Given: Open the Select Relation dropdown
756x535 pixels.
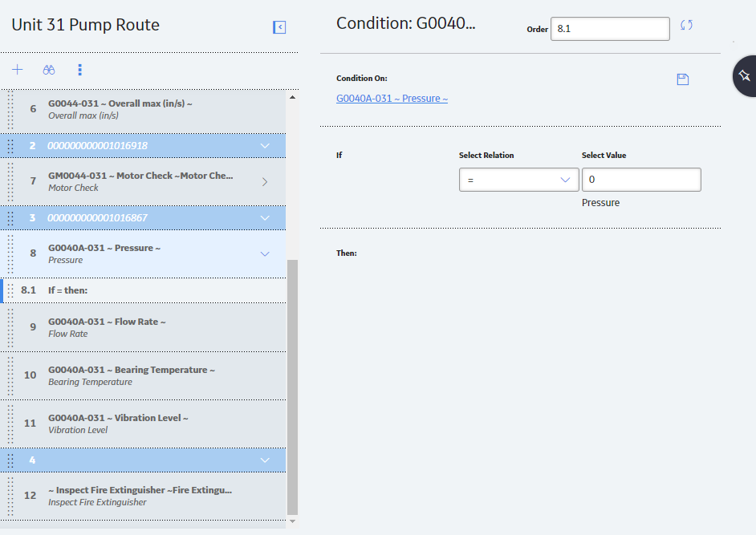Looking at the screenshot, I should 518,180.
